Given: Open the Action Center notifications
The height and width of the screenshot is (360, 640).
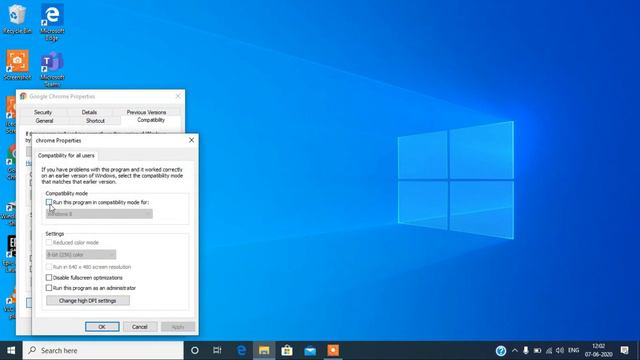Looking at the screenshot, I should 624,350.
